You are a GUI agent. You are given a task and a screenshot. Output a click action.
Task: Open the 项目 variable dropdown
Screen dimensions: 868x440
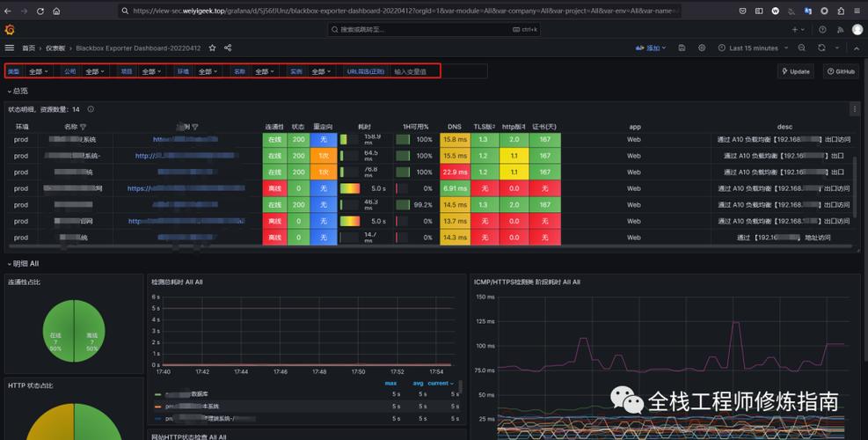(151, 71)
